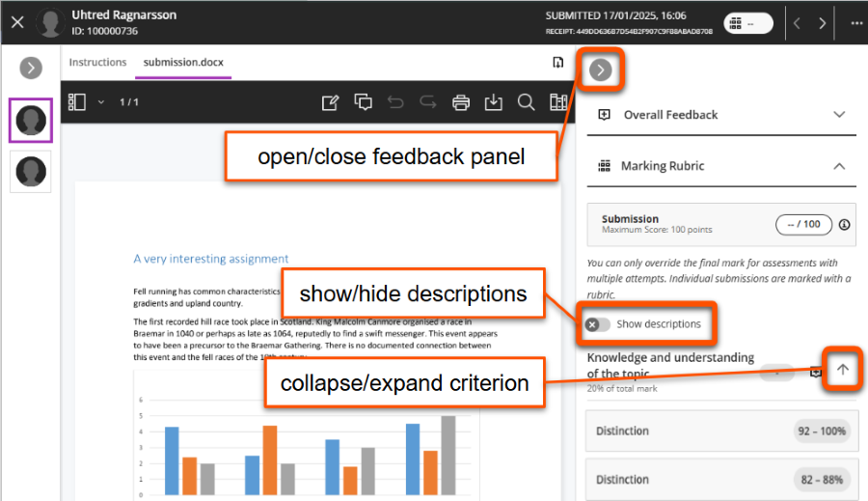Close the feedback panel with arrow button
The width and height of the screenshot is (868, 501).
[x=601, y=70]
